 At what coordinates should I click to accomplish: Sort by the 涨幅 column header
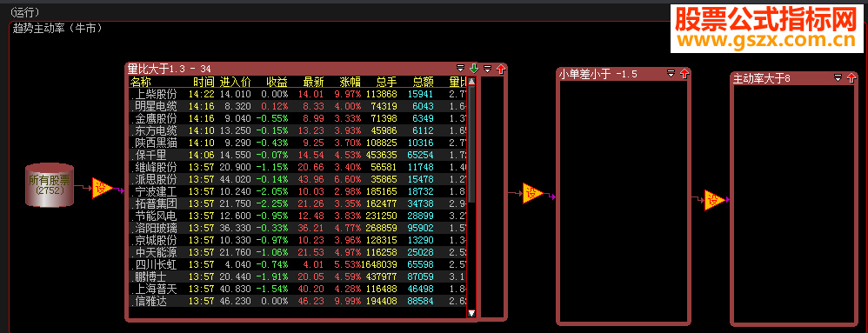click(x=351, y=82)
